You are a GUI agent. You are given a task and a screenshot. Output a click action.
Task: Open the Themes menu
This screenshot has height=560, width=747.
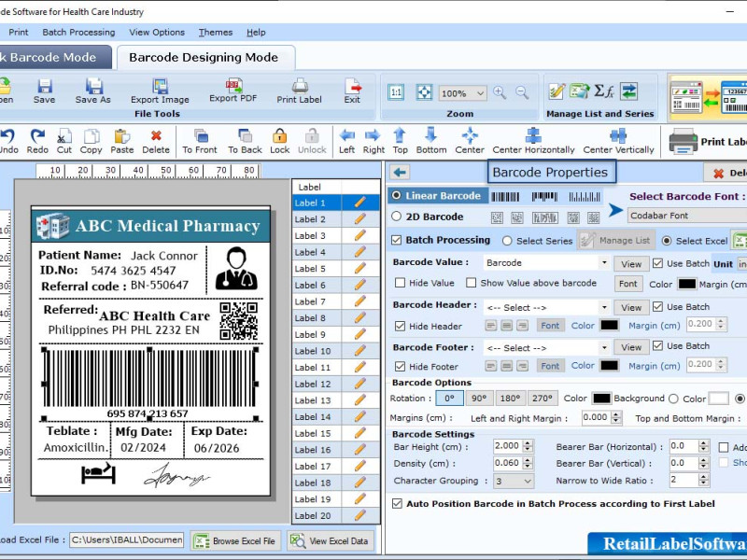(x=216, y=33)
